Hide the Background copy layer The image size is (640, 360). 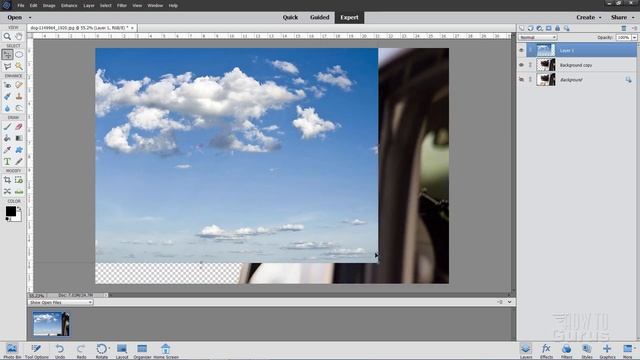pyautogui.click(x=521, y=65)
